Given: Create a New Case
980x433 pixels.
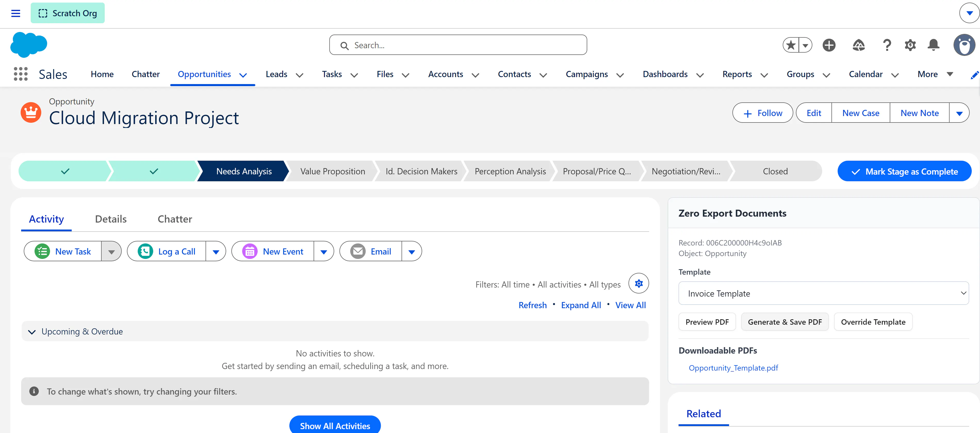Looking at the screenshot, I should coord(861,113).
